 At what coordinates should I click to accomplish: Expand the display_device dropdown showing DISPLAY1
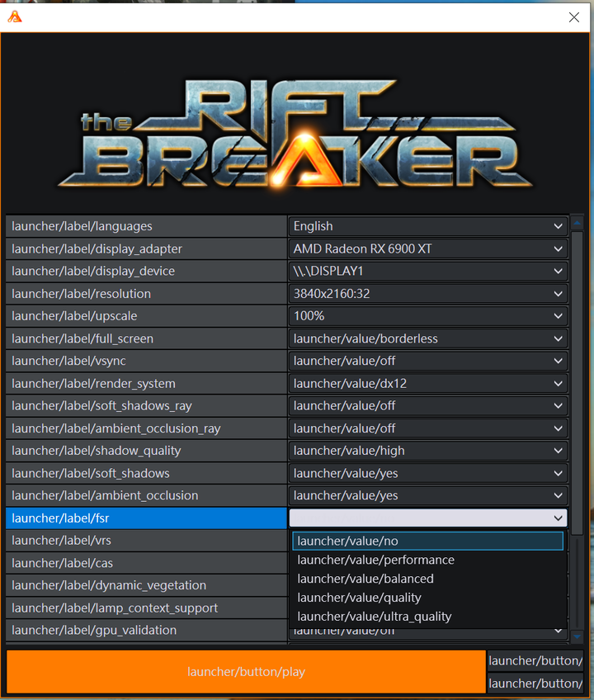pos(428,271)
